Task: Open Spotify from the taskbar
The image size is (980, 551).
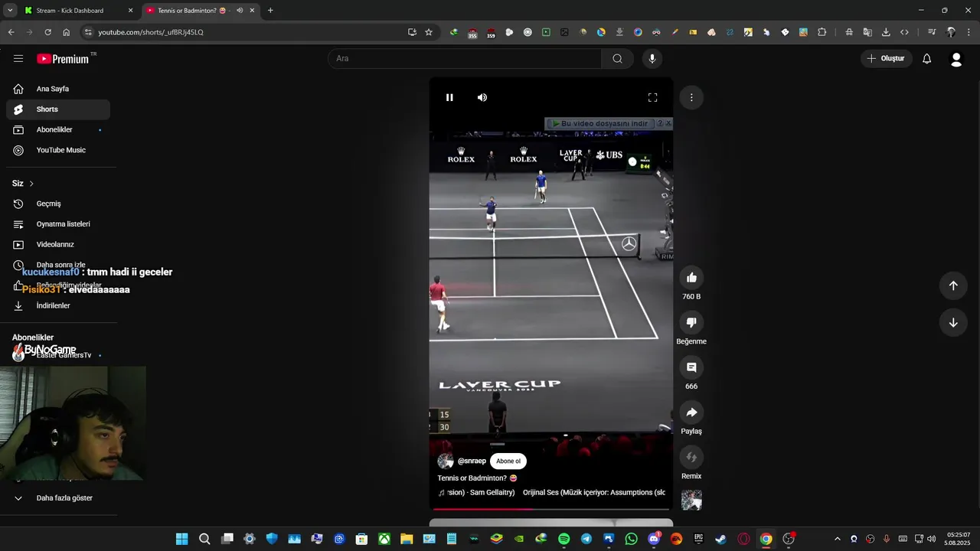Action: (x=563, y=539)
